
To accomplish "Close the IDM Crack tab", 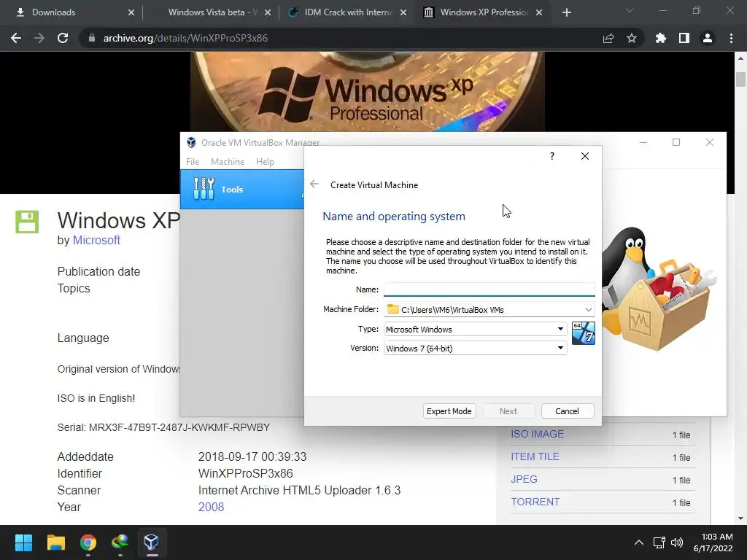I will [403, 12].
